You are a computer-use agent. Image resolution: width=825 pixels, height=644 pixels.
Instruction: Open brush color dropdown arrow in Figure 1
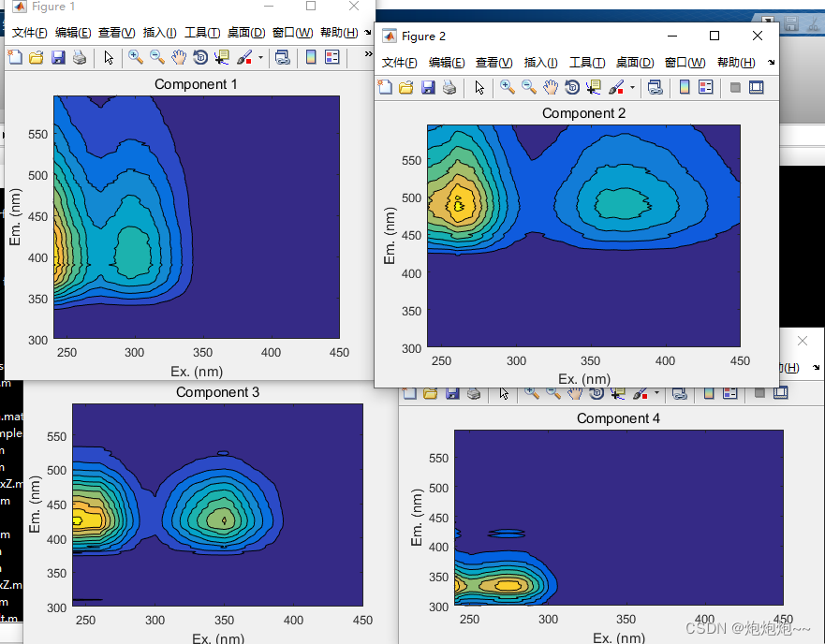pyautogui.click(x=260, y=57)
